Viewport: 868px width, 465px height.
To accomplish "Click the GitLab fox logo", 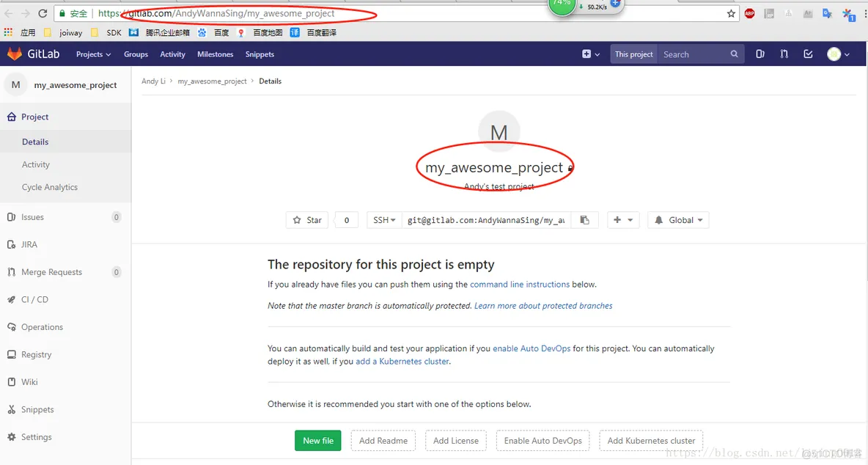I will [x=15, y=54].
